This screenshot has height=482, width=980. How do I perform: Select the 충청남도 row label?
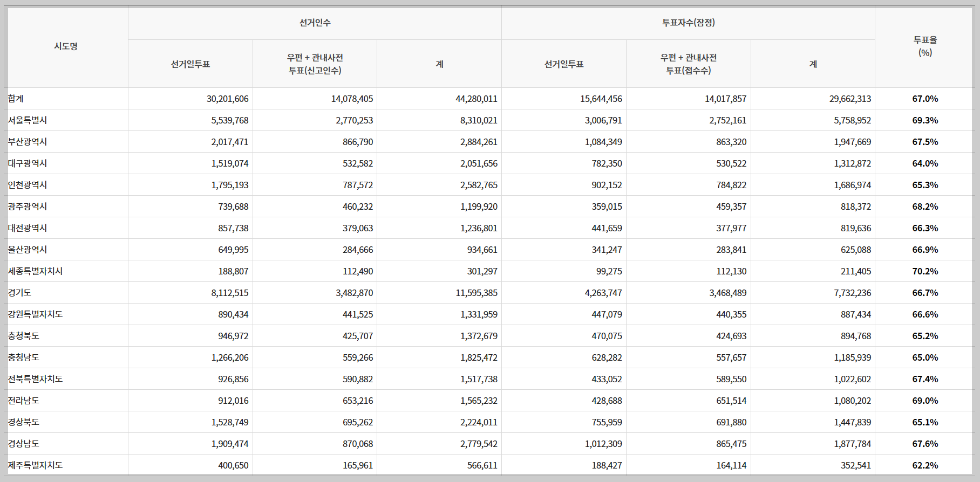pyautogui.click(x=23, y=357)
